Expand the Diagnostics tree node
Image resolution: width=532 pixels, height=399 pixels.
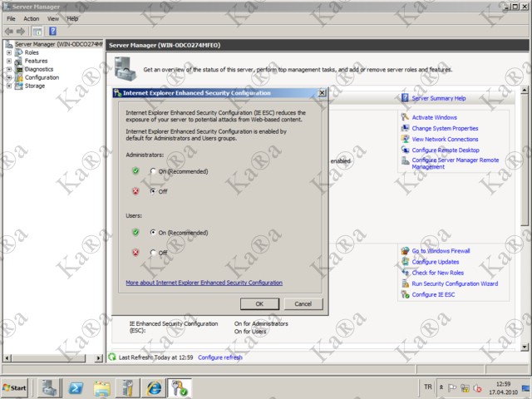tap(9, 69)
